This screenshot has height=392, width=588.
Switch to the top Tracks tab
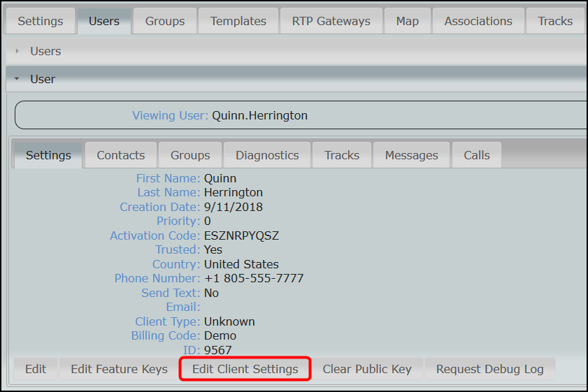coord(555,21)
